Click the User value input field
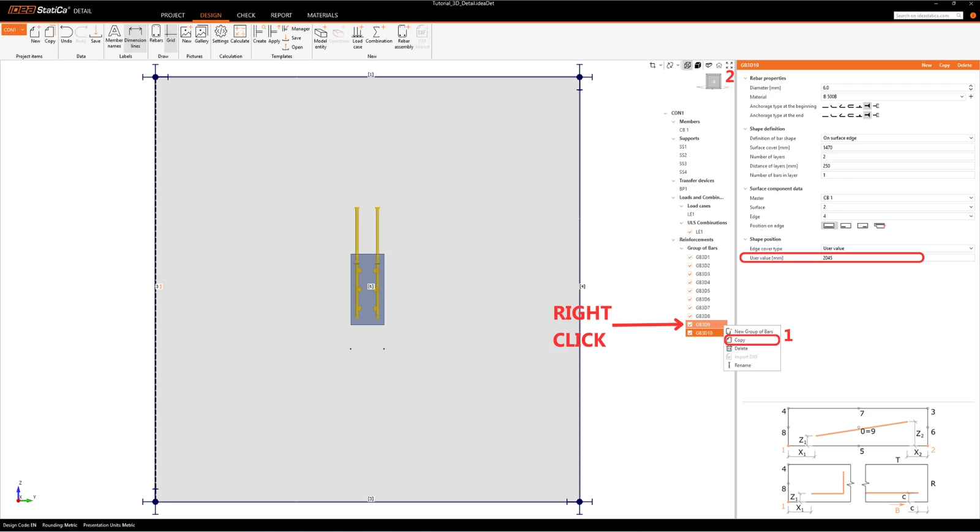Viewport: 980px width, 532px height. click(897, 258)
